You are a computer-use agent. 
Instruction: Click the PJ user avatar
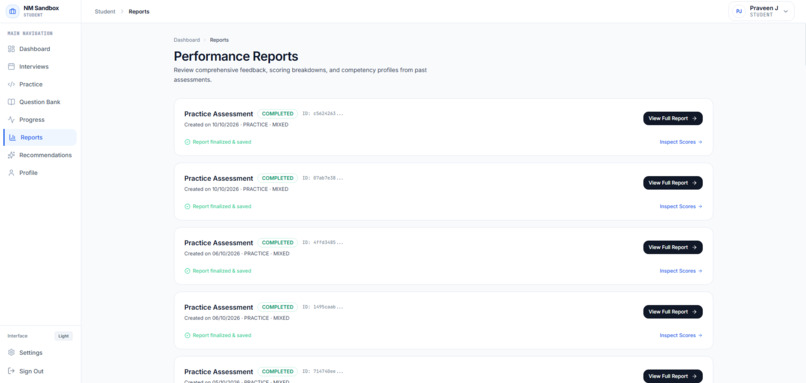pos(739,11)
